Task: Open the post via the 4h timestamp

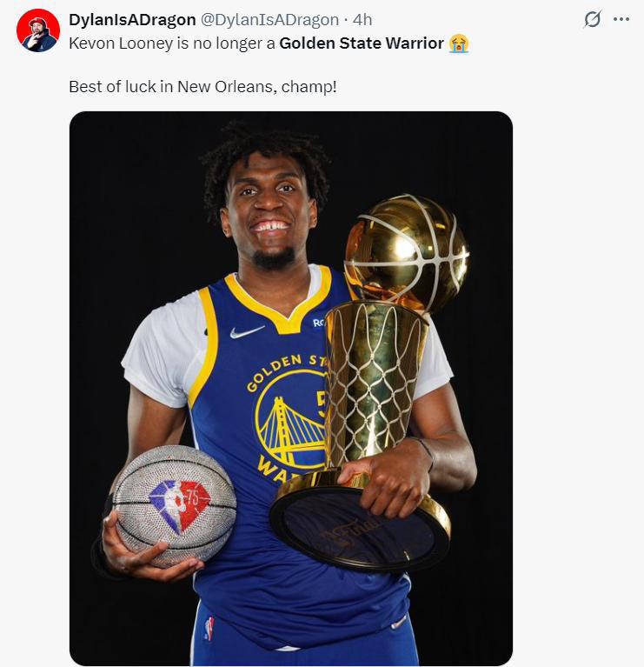Action: pyautogui.click(x=362, y=20)
